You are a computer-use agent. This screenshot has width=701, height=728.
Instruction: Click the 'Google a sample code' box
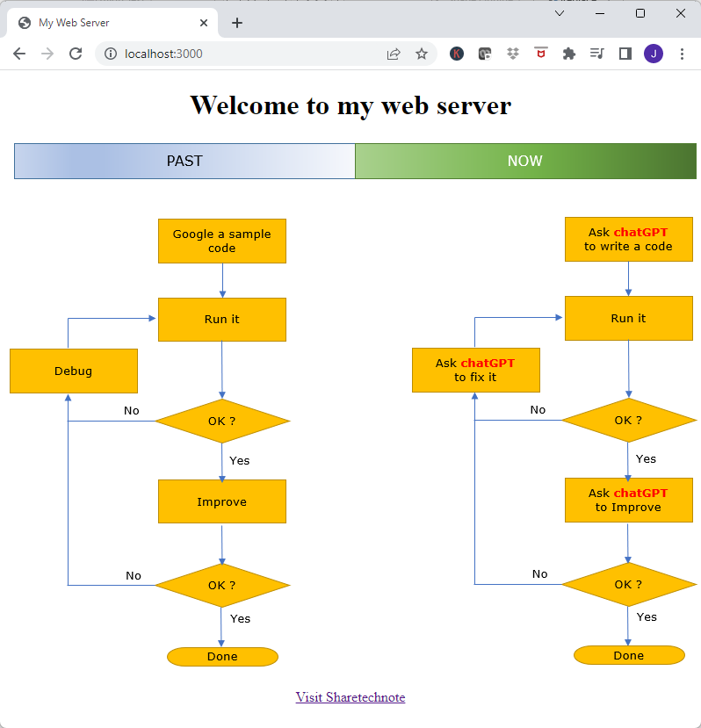click(222, 241)
